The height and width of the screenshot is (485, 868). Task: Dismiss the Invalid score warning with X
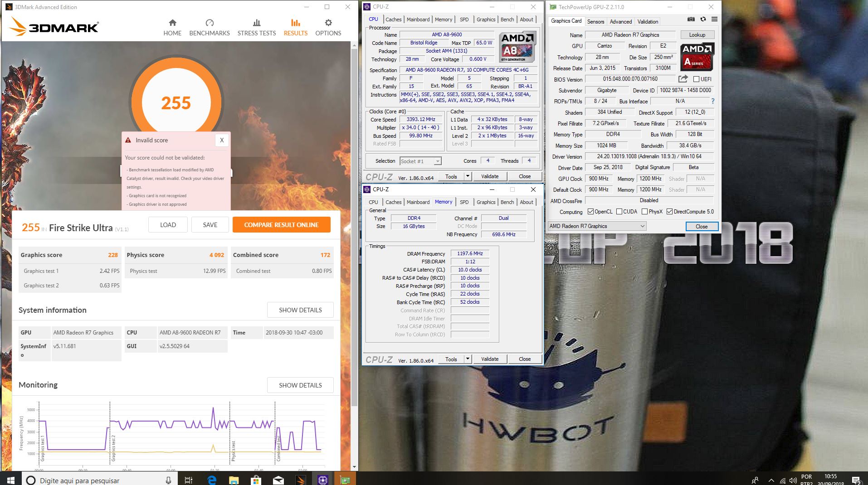(222, 140)
